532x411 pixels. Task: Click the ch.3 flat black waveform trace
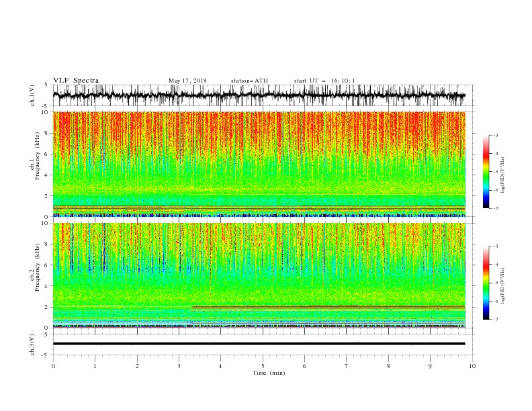point(259,344)
